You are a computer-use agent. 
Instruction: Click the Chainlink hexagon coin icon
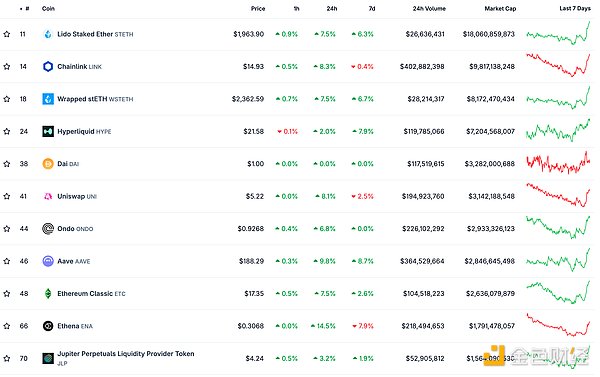click(x=48, y=67)
